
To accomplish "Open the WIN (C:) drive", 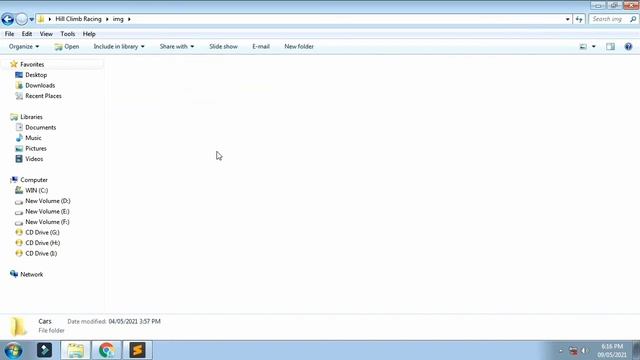I will pyautogui.click(x=36, y=191).
